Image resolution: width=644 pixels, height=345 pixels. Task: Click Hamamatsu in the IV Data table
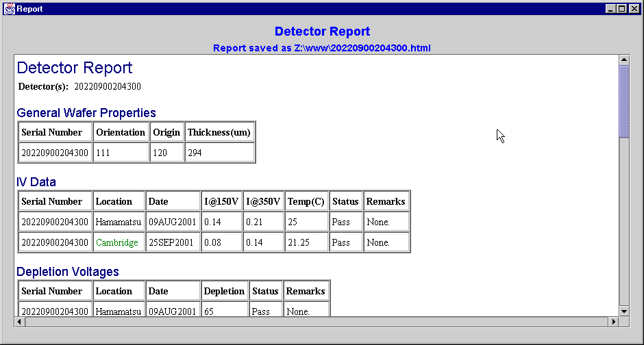click(x=119, y=222)
